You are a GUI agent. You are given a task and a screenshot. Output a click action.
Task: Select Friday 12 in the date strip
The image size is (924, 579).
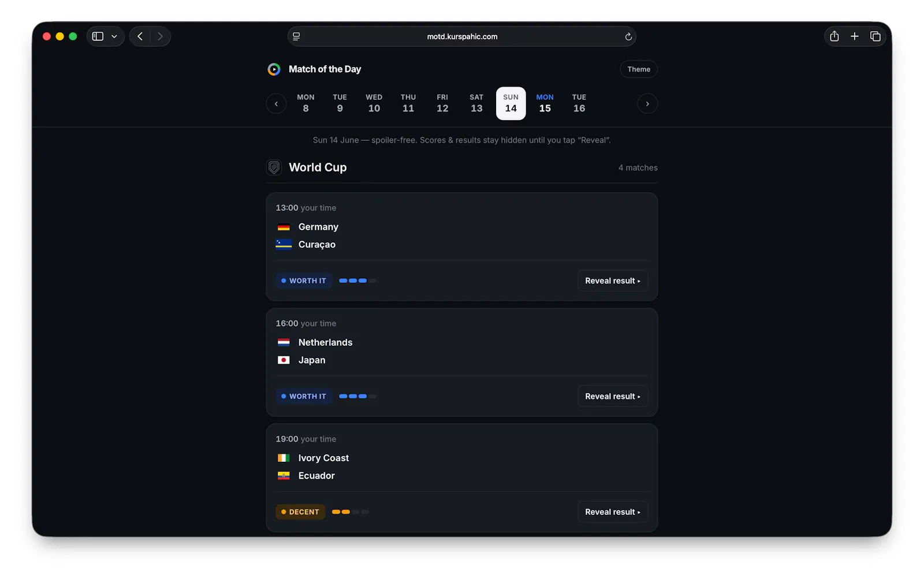[442, 103]
